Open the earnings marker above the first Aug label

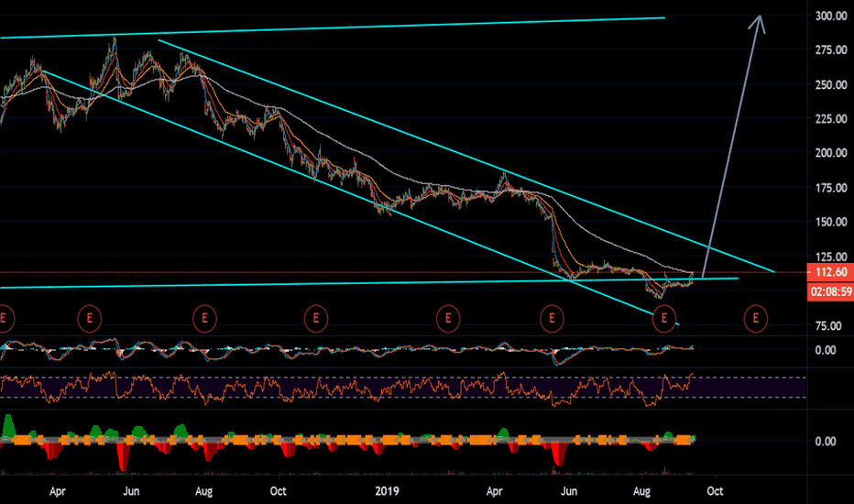[204, 318]
